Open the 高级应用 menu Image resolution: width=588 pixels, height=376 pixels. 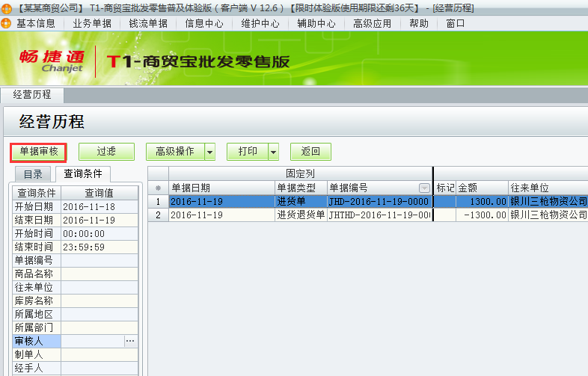(372, 24)
